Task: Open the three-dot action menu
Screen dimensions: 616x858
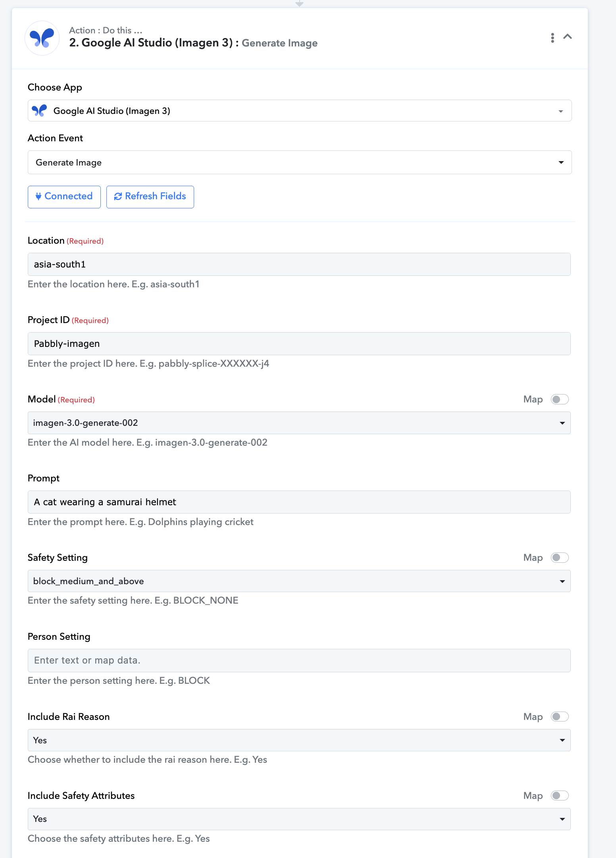Action: tap(552, 38)
